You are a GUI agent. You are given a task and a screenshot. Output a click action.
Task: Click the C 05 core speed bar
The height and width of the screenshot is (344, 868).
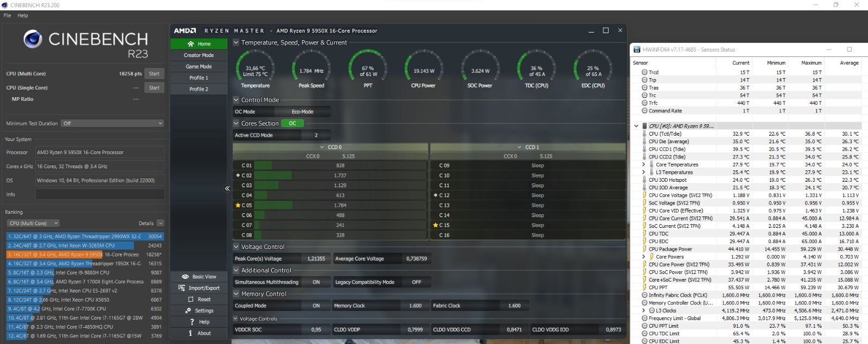click(341, 205)
